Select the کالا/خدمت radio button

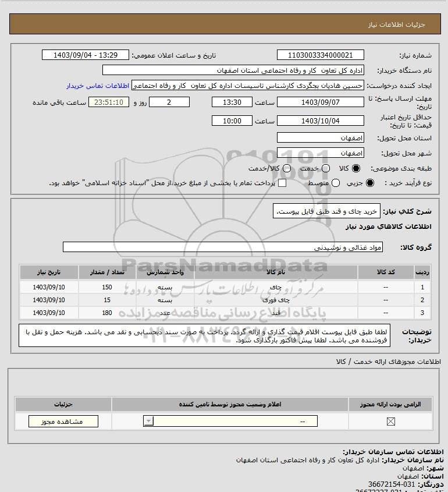click(x=286, y=168)
